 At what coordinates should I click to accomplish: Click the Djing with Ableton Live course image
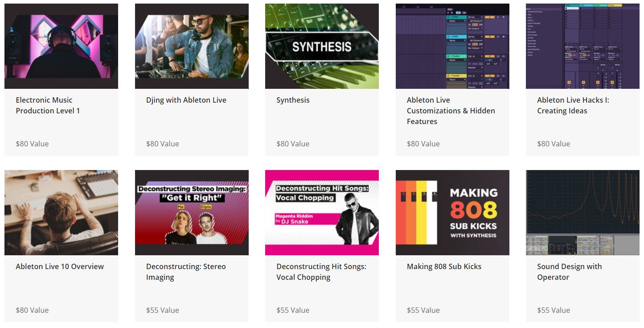tap(192, 46)
